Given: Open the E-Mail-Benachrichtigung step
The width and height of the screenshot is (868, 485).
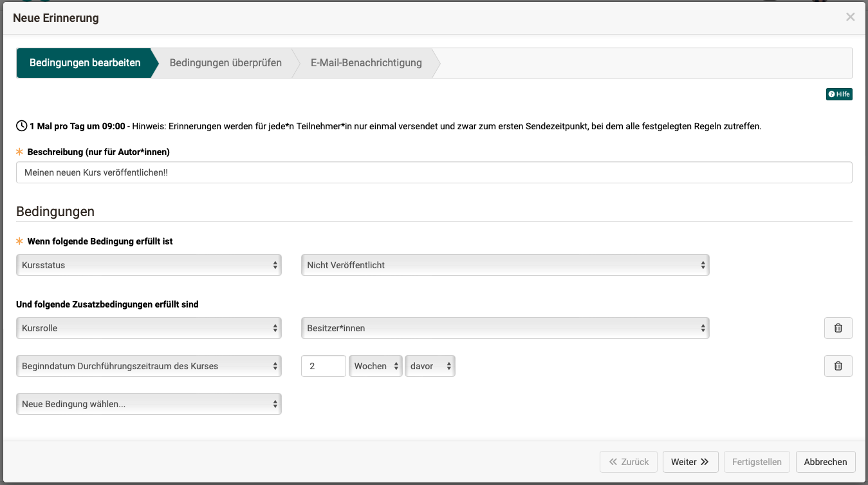Looking at the screenshot, I should [x=366, y=63].
